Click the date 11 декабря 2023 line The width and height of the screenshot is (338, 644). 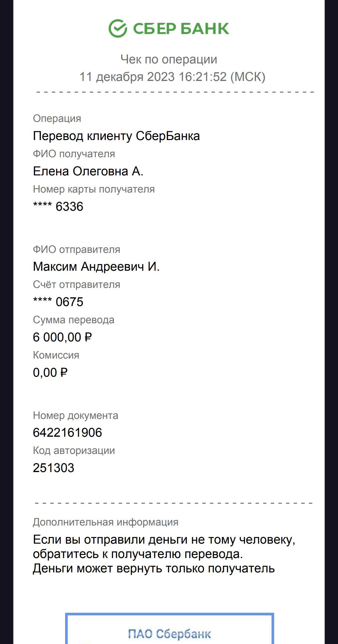[x=172, y=77]
